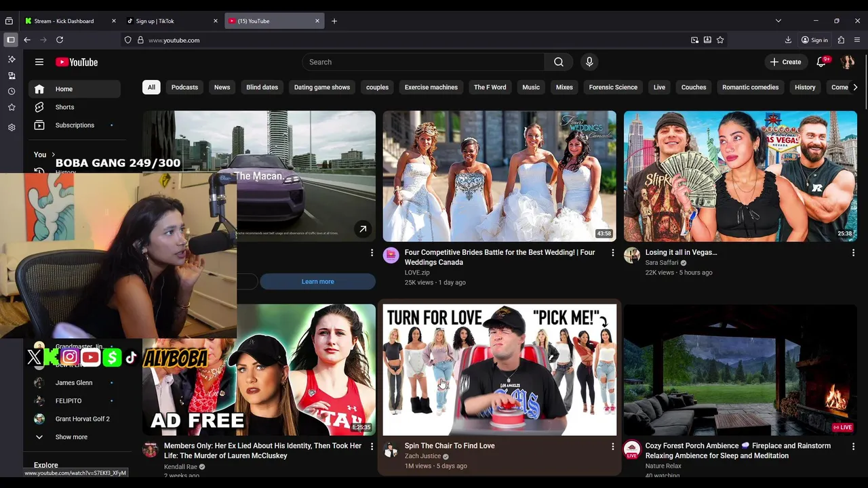The height and width of the screenshot is (488, 868).
Task: Open Cozy Forest Porch Ambience live thumbnail
Action: 741,369
